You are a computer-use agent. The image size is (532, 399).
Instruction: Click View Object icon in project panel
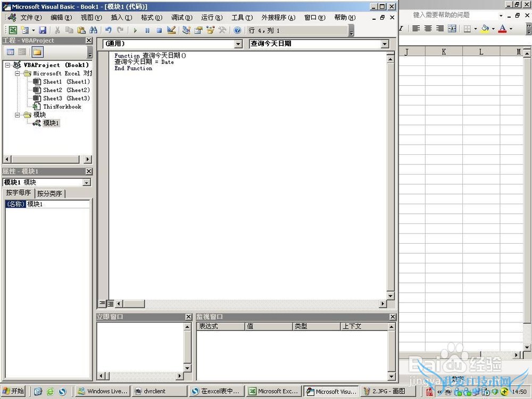click(x=22, y=52)
